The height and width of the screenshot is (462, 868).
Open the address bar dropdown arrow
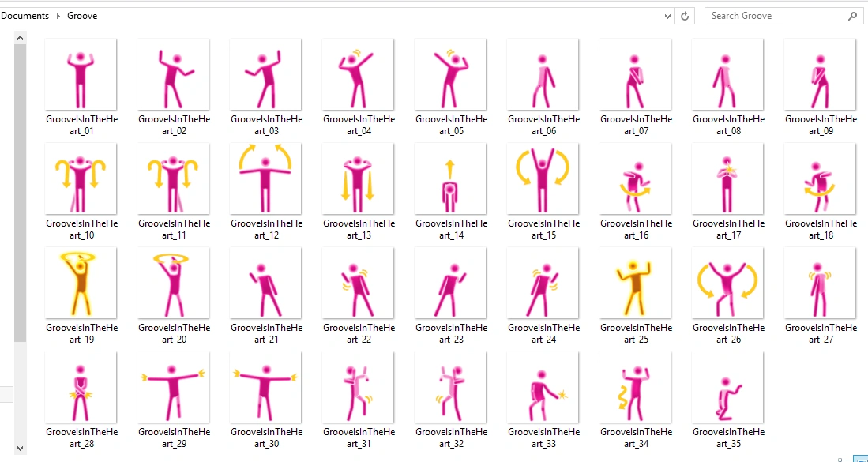667,15
